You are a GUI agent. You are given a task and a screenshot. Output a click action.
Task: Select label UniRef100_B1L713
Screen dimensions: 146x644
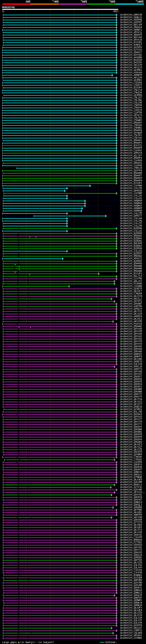[131, 276]
